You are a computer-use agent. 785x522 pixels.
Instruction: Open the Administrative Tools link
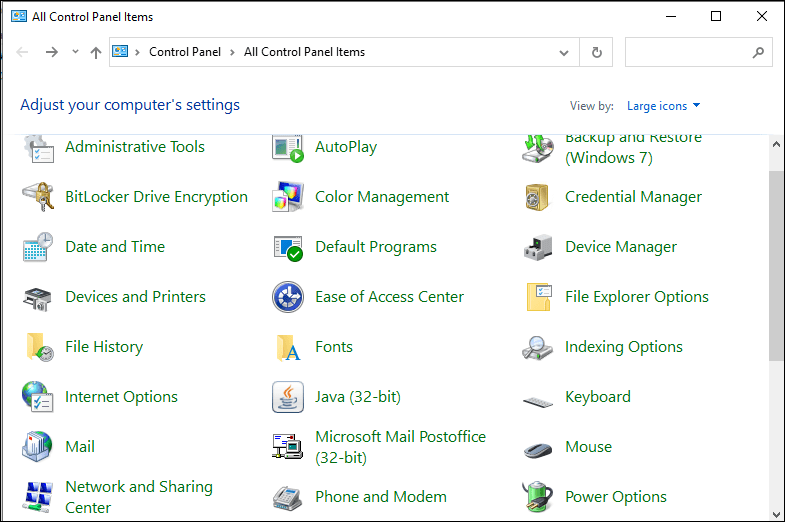pos(135,147)
